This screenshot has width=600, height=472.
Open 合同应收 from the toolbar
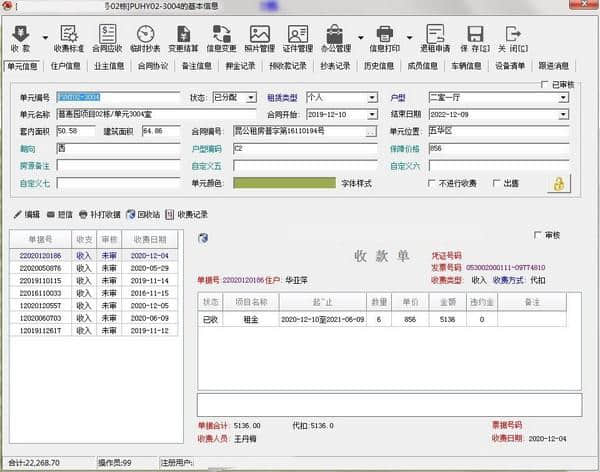coord(108,38)
